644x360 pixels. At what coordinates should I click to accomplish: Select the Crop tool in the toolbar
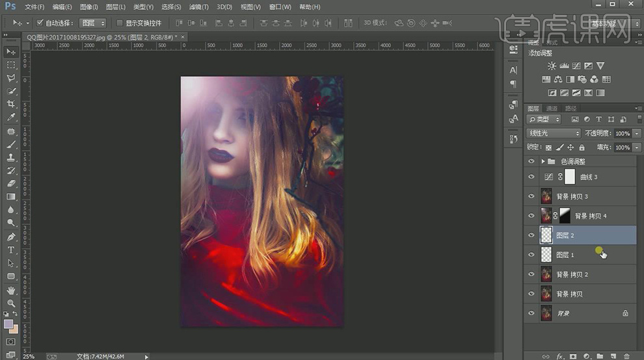11,104
